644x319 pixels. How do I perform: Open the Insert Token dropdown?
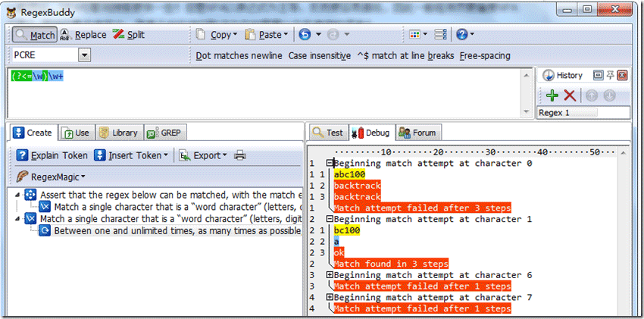131,155
